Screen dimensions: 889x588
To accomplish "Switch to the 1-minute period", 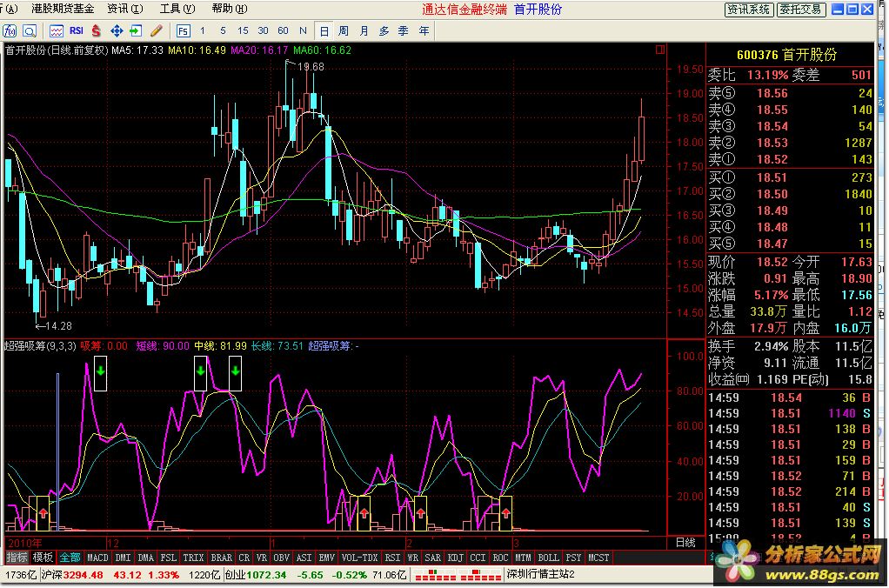I will click(203, 30).
